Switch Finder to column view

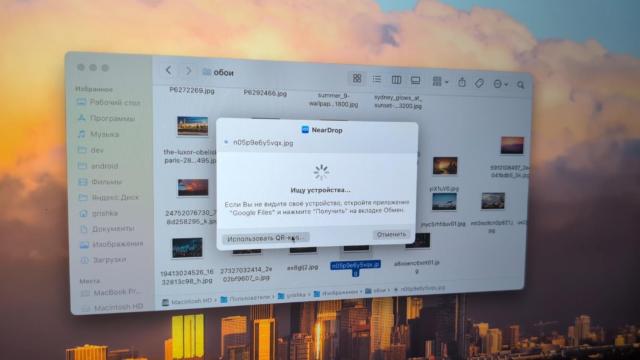click(396, 80)
